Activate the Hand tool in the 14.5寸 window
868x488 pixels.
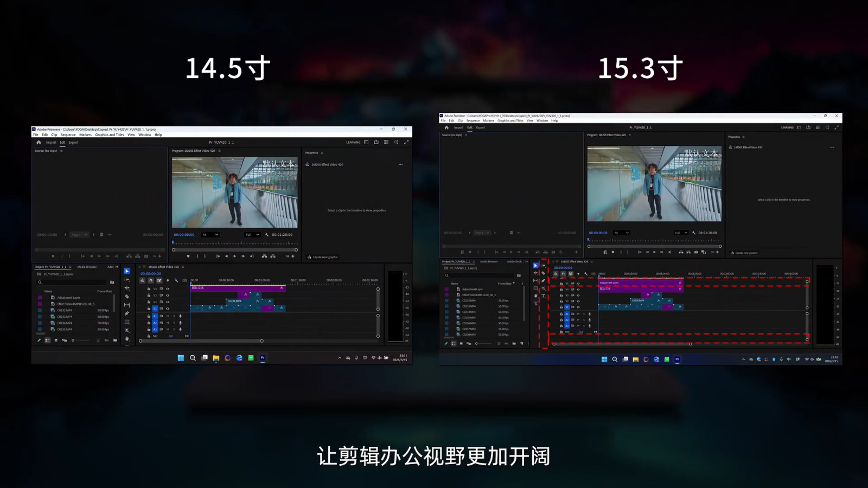(x=127, y=339)
